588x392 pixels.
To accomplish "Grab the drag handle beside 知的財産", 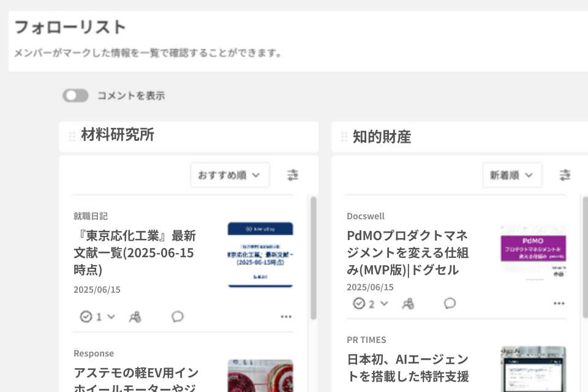I will coord(344,137).
